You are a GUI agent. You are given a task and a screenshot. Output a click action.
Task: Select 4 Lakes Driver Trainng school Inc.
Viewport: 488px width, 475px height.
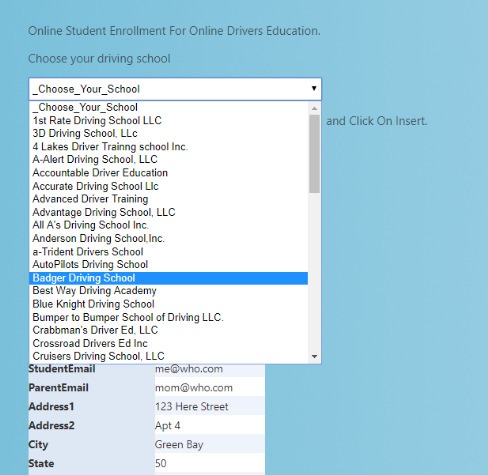[169, 147]
